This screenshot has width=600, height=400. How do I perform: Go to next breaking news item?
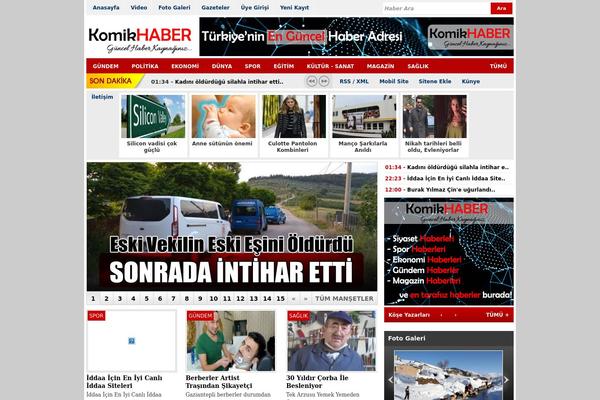[324, 81]
